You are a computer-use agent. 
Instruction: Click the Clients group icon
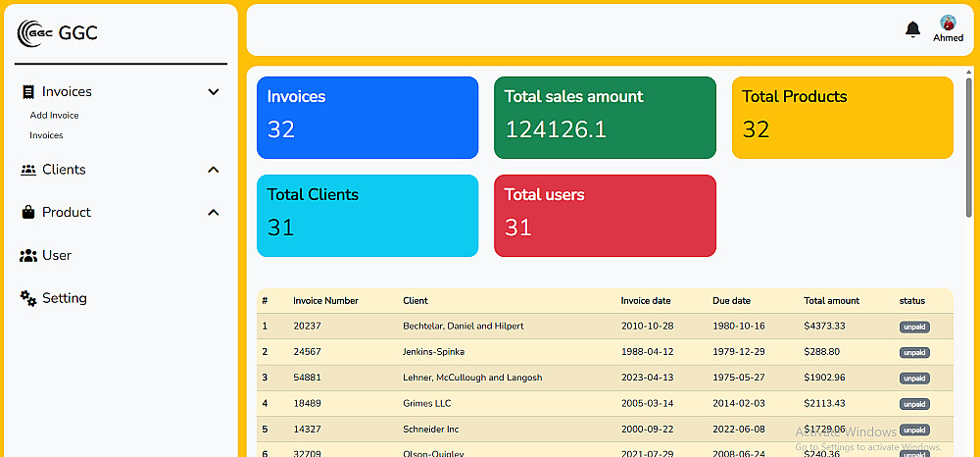28,170
